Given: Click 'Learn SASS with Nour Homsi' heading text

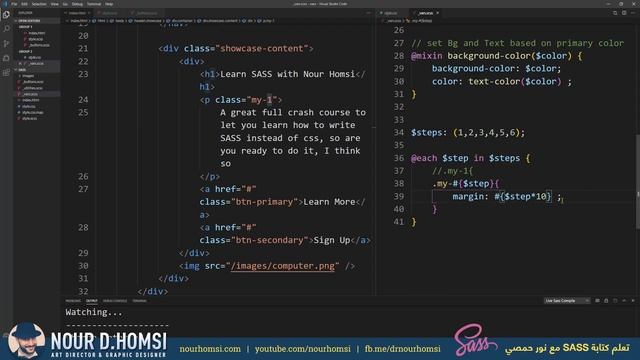Looking at the screenshot, I should pos(287,74).
